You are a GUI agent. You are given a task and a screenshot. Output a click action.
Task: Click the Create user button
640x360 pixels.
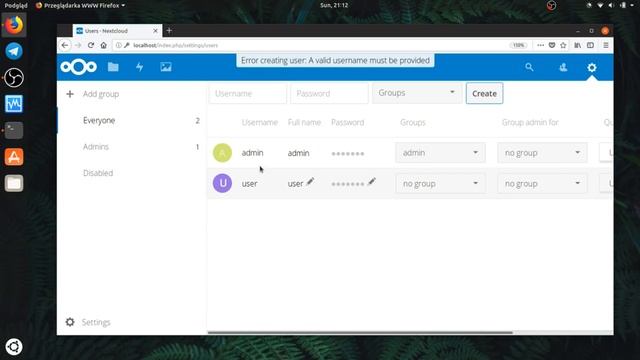coord(484,93)
